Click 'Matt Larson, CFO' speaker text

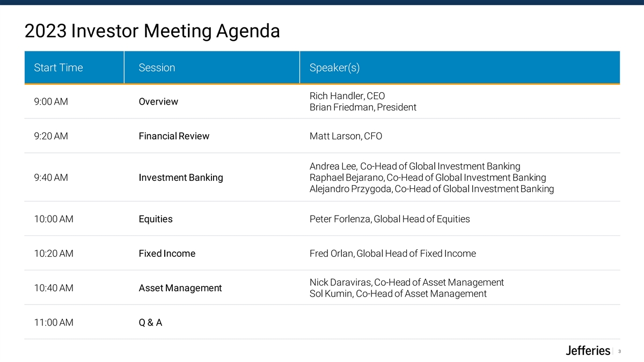[346, 136]
